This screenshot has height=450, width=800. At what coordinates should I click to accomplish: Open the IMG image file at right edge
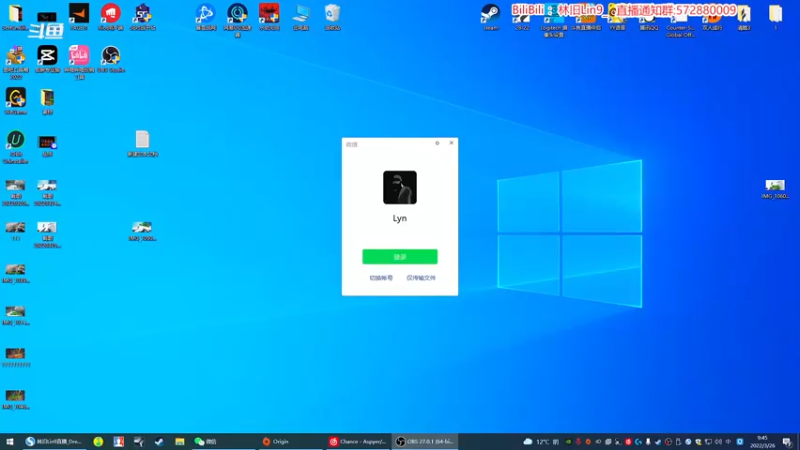[775, 189]
